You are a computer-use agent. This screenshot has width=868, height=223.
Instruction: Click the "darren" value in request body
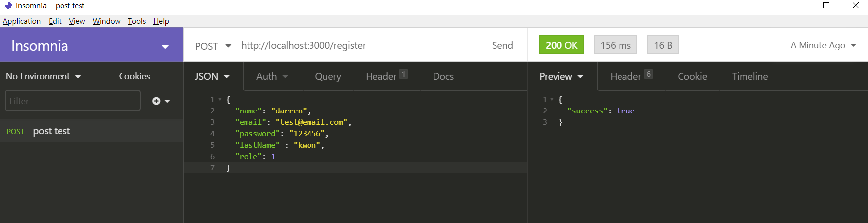click(x=289, y=111)
